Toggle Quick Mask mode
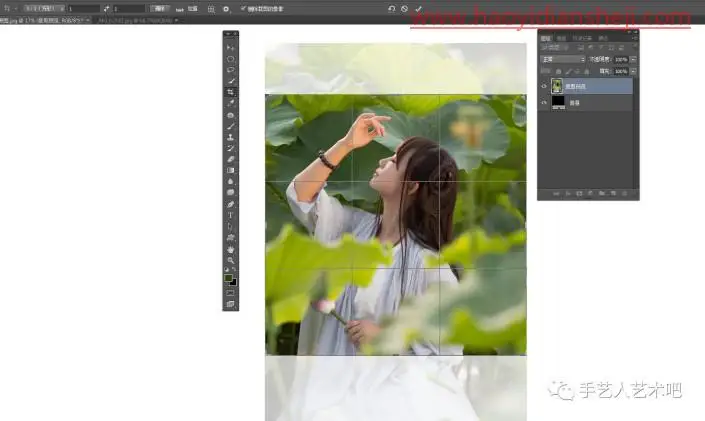Viewport: 705px width, 421px height. pos(230,293)
